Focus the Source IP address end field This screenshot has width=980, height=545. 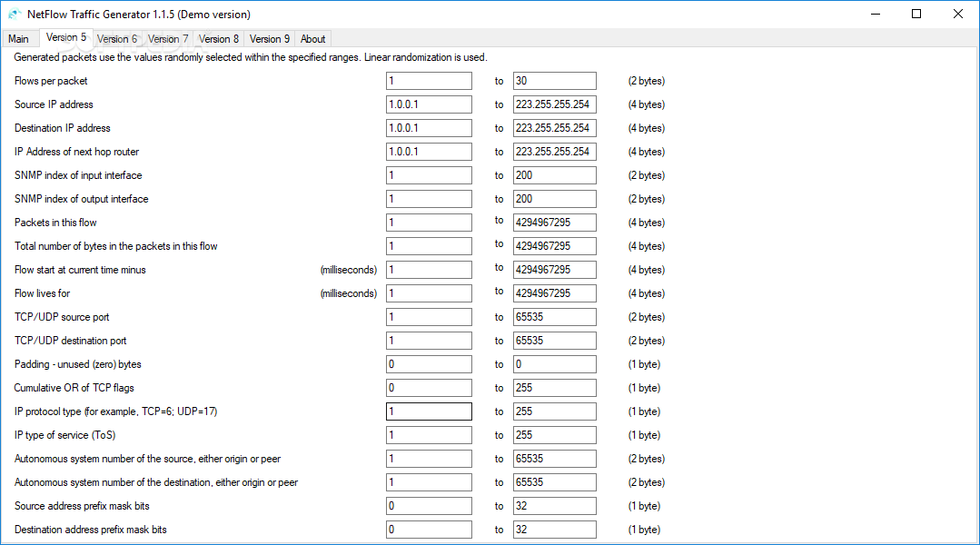click(554, 104)
